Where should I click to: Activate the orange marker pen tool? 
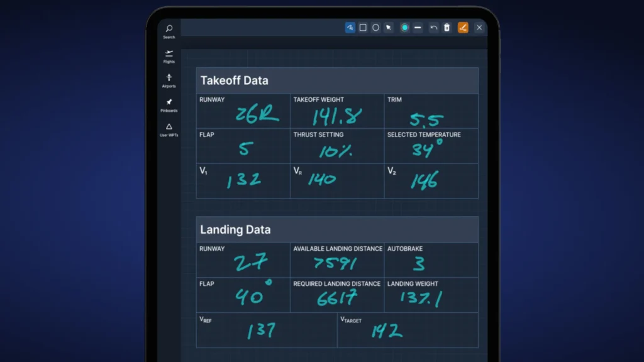click(x=464, y=28)
